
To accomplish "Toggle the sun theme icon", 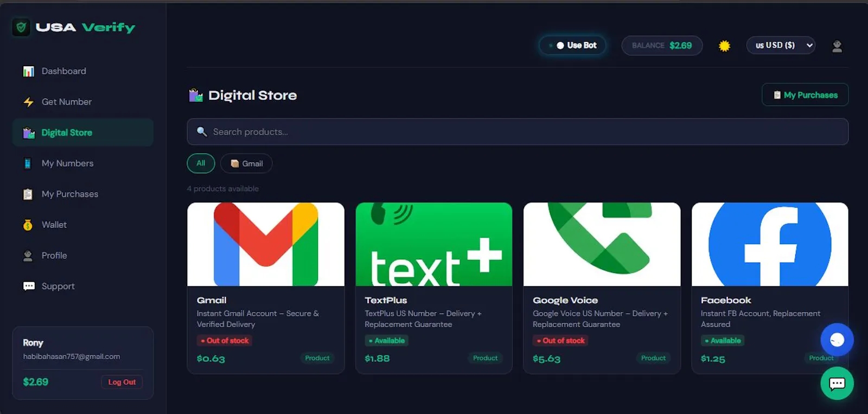I will (724, 46).
